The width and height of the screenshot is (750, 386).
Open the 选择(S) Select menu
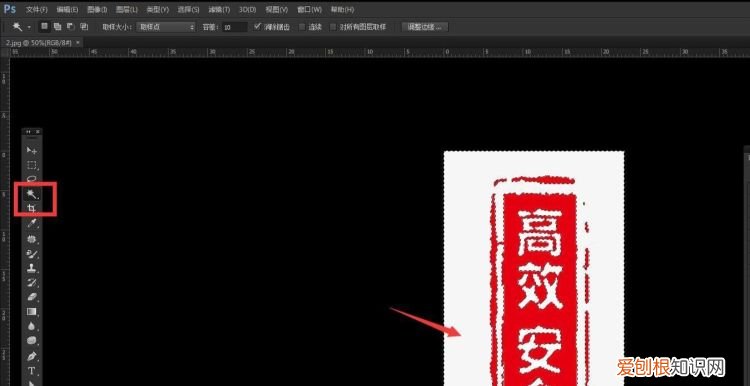[x=188, y=10]
